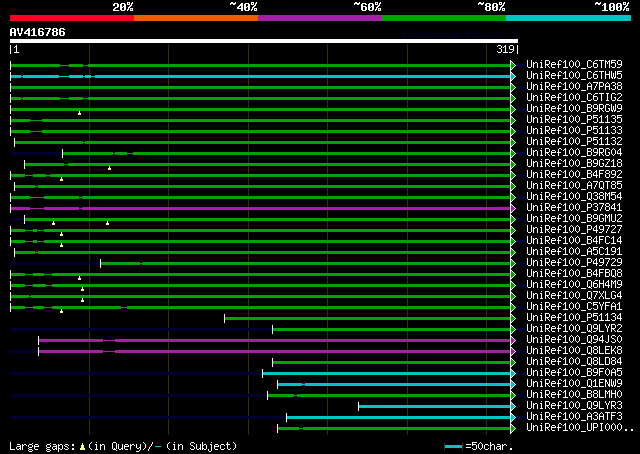This screenshot has height=454, width=640.
Task: Click the green alignment bar of UniRef100_A7PA38
Action: tap(260, 87)
